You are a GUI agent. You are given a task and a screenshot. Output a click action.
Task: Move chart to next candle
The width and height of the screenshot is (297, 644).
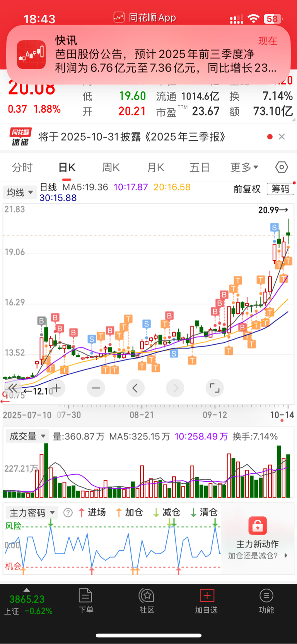click(175, 388)
